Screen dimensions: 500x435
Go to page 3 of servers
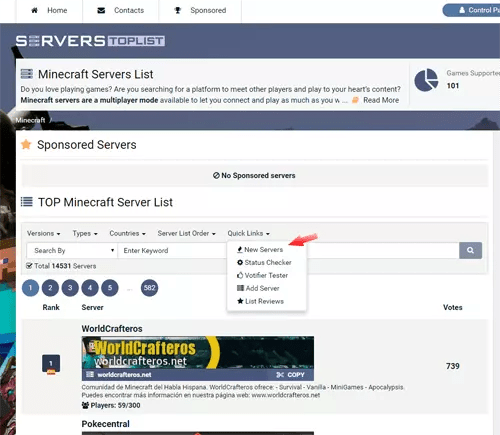pos(70,288)
